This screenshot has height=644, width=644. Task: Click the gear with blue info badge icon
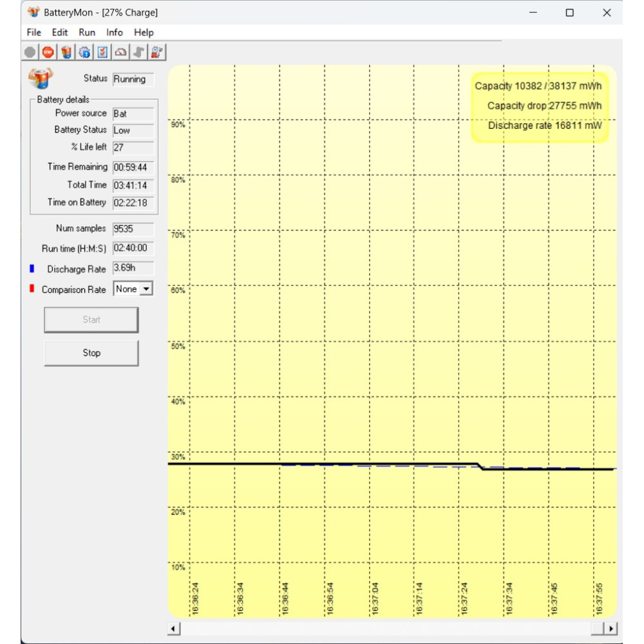[84, 52]
